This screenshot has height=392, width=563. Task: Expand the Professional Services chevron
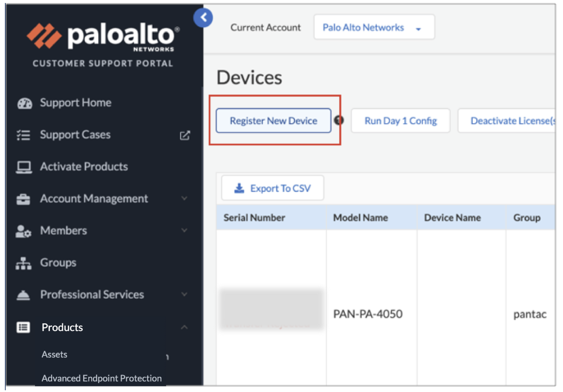(184, 294)
